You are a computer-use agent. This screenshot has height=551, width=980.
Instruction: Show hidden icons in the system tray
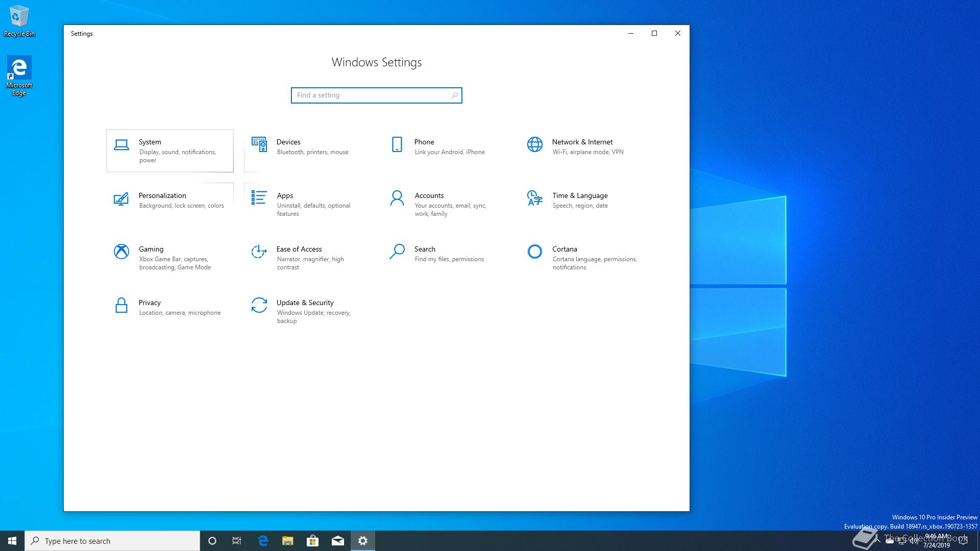(877, 541)
